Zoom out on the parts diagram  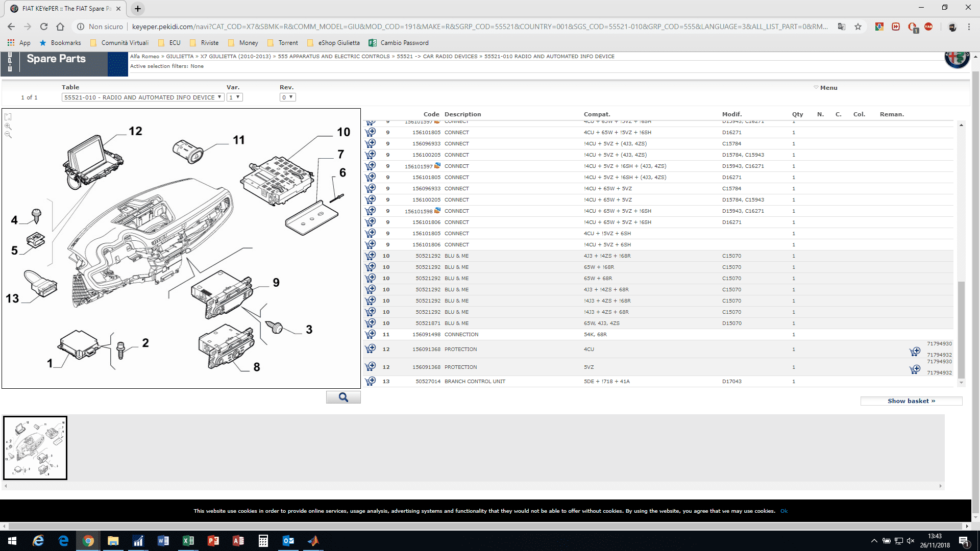(8, 135)
